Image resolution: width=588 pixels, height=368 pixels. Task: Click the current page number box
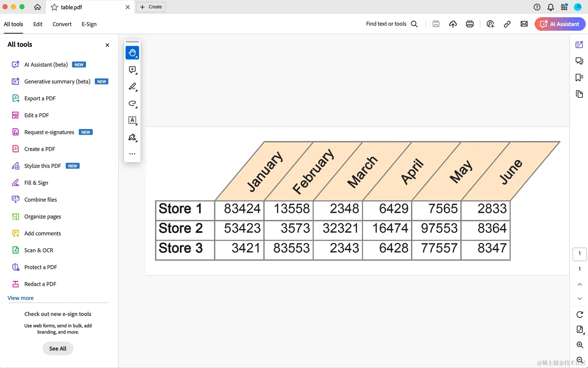pyautogui.click(x=579, y=254)
